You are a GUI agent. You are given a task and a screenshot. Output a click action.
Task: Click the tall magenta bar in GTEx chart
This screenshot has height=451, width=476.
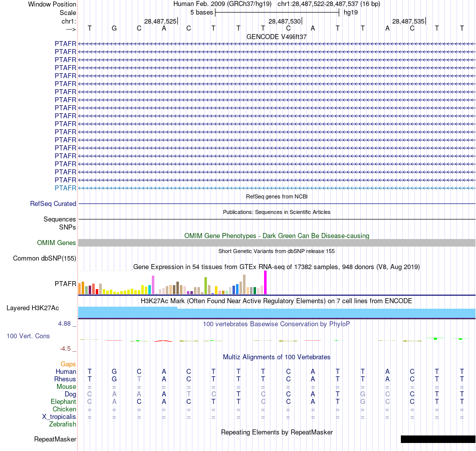[x=266, y=283]
